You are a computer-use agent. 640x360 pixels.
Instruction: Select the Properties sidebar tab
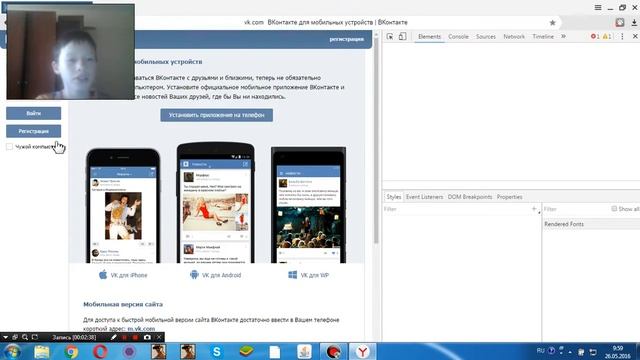point(509,197)
